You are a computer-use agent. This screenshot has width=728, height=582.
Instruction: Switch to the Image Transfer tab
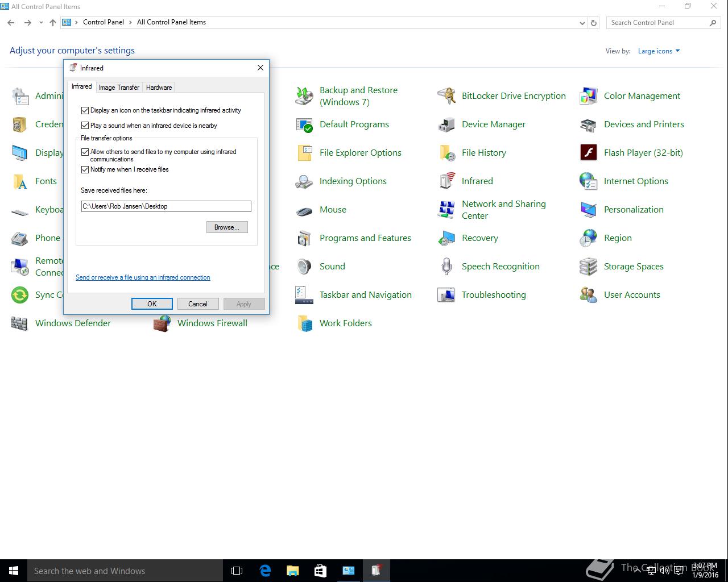(x=119, y=88)
